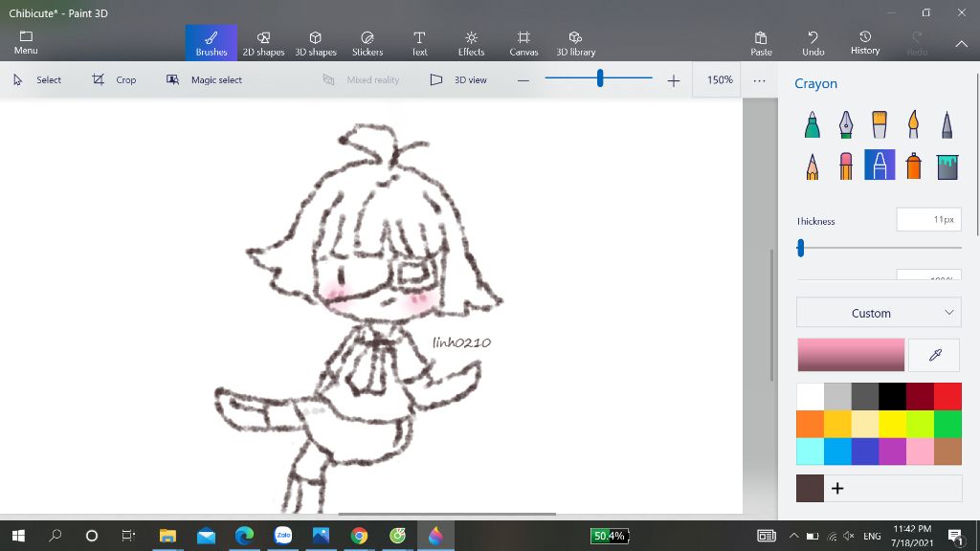
Task: Open the notification center icon
Action: tap(955, 536)
